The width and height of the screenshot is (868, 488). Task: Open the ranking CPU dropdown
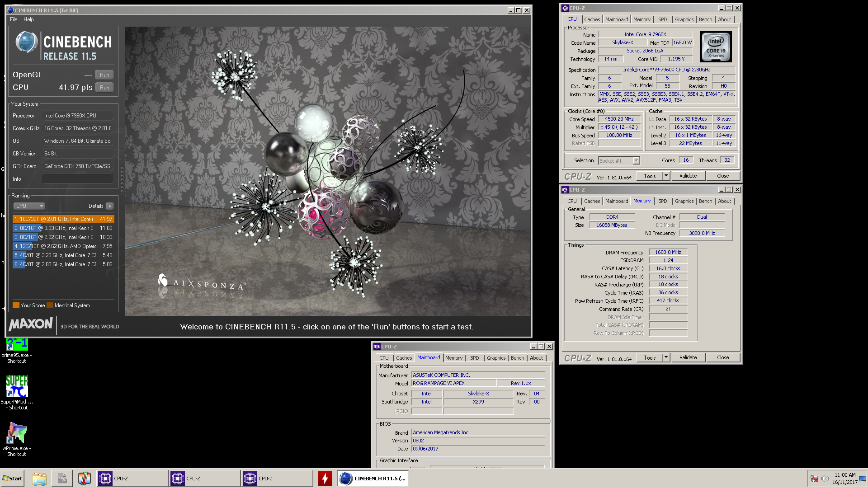pyautogui.click(x=29, y=206)
